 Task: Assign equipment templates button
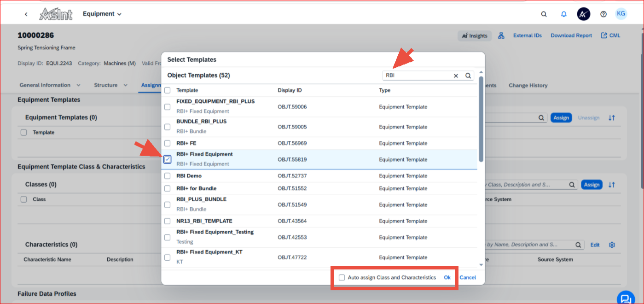click(x=561, y=118)
